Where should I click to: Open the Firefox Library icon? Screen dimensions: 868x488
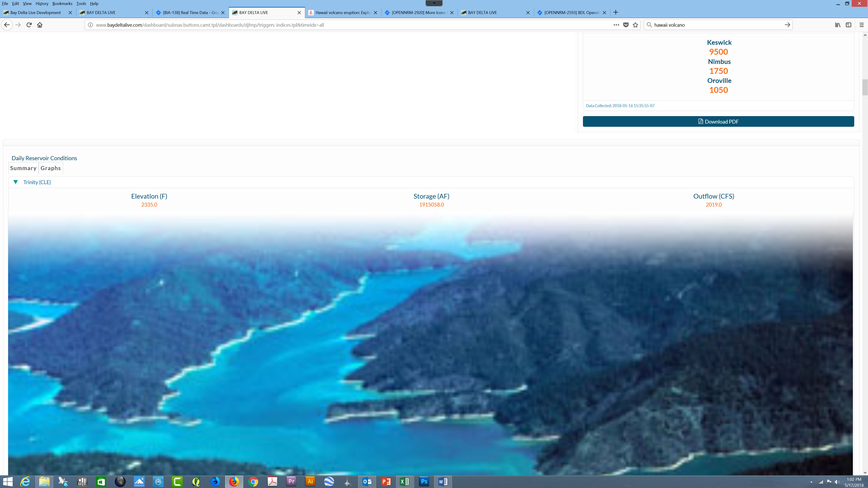pyautogui.click(x=837, y=25)
